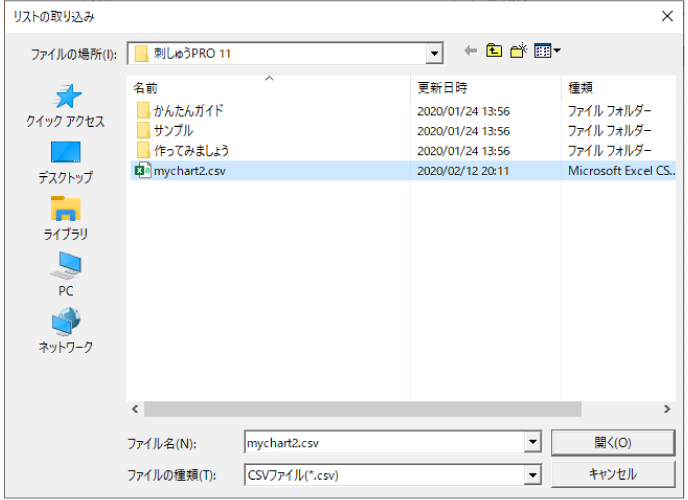Click Microsoft Excel CS.. type cell
This screenshot has width=688, height=500.
pos(621,171)
